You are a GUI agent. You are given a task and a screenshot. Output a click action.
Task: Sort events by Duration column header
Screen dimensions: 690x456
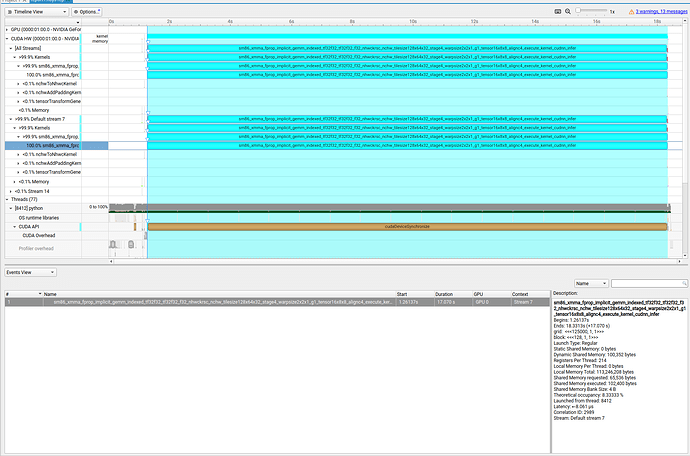coord(446,294)
